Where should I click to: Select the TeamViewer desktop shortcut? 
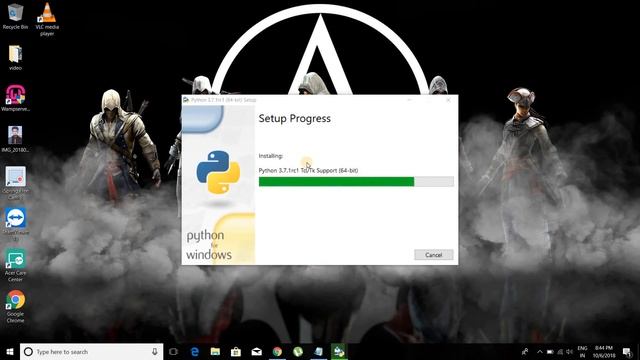[16, 224]
